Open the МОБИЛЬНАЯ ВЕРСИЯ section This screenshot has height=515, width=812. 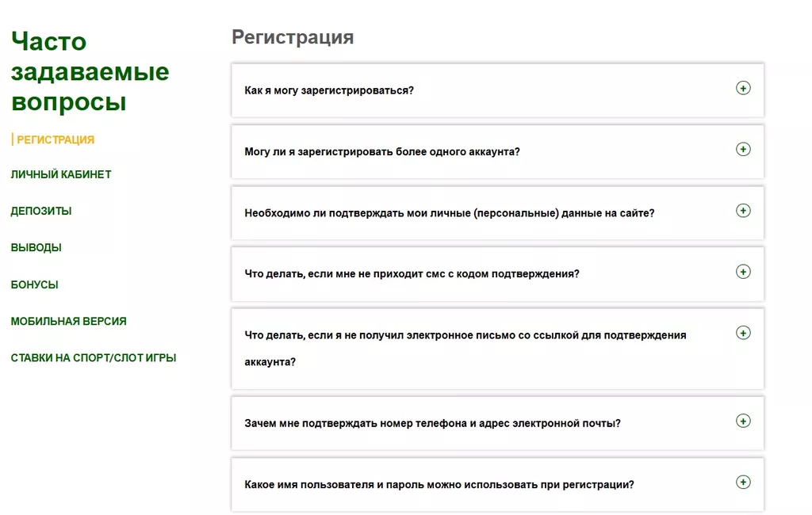(x=67, y=321)
